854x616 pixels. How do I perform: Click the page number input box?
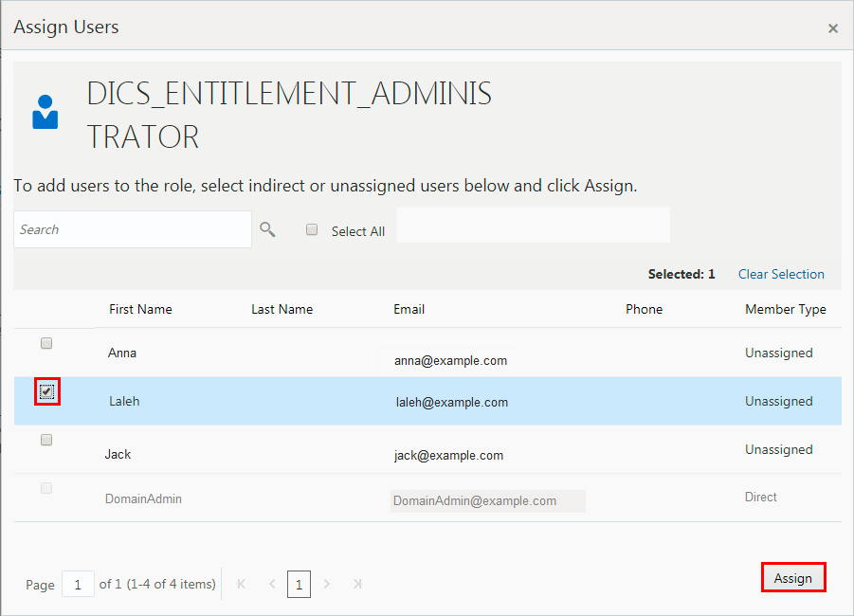(77, 584)
